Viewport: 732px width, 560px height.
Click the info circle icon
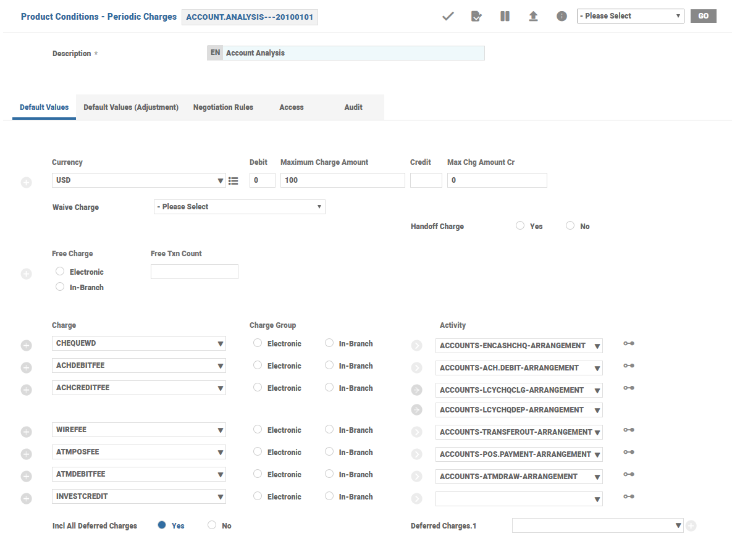562,17
